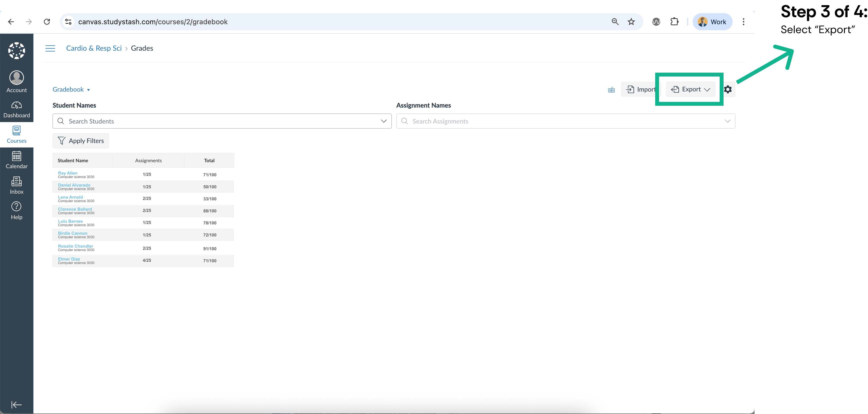868x414 pixels.
Task: Open Calendar in the sidebar
Action: [17, 160]
